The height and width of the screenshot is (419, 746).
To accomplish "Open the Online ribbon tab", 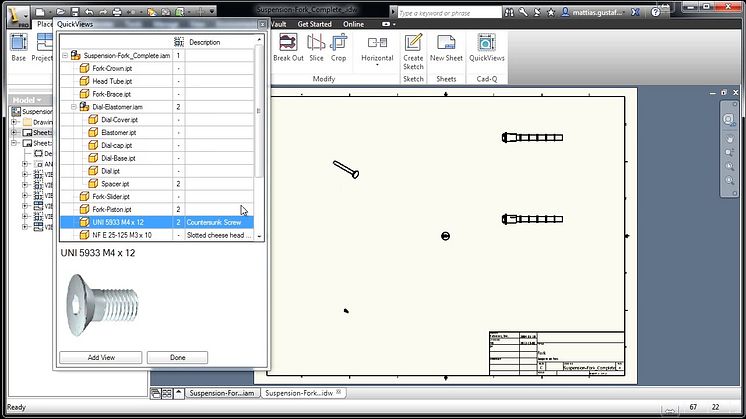I will pos(353,24).
